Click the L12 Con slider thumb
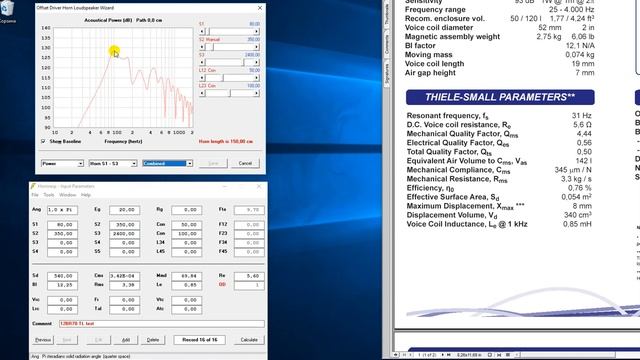This screenshot has width=640, height=360. 222,78
